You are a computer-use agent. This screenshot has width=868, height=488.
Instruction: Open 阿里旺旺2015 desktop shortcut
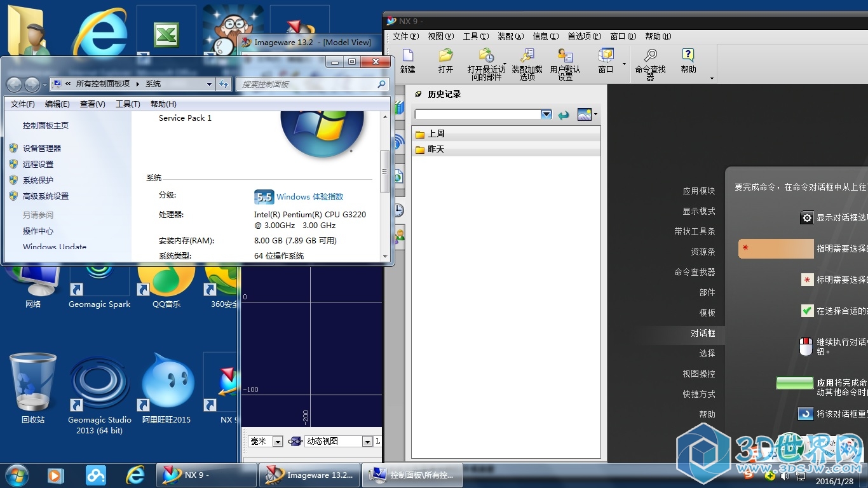point(166,388)
